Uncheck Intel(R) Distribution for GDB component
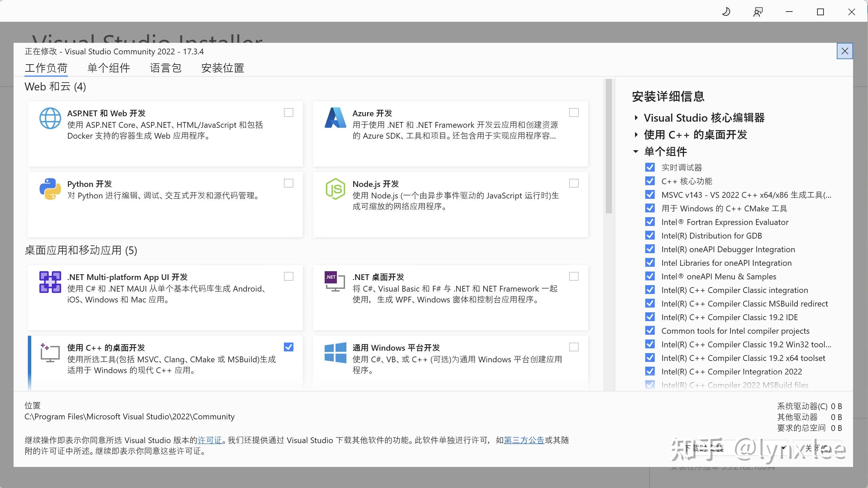 (x=650, y=236)
